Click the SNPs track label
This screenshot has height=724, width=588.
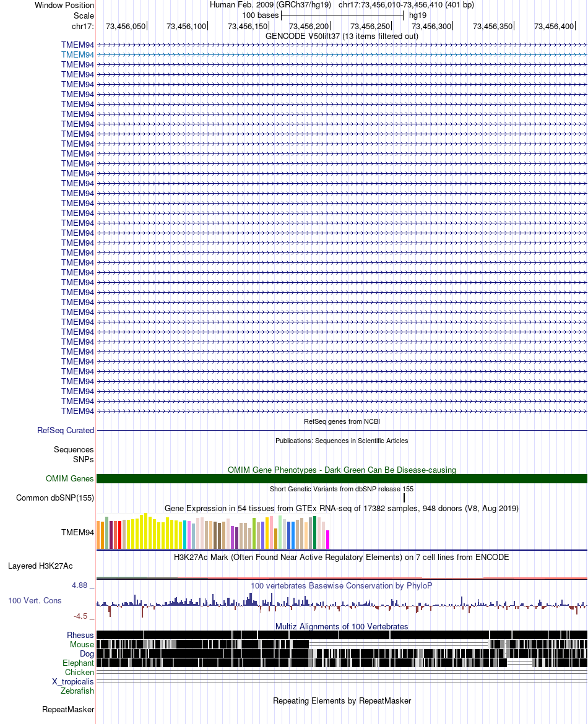click(83, 459)
